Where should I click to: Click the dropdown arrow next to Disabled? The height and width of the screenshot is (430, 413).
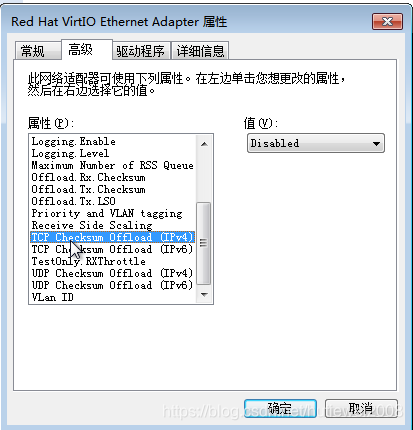click(x=376, y=144)
